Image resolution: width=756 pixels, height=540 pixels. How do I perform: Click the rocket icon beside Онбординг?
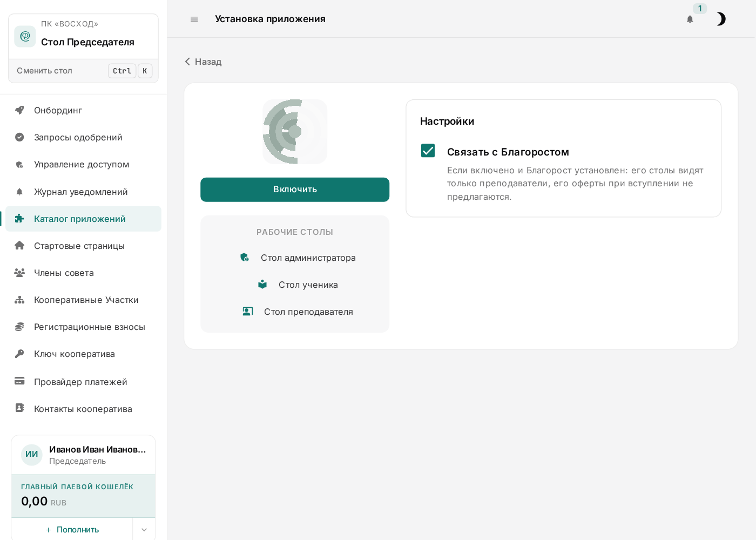[19, 110]
